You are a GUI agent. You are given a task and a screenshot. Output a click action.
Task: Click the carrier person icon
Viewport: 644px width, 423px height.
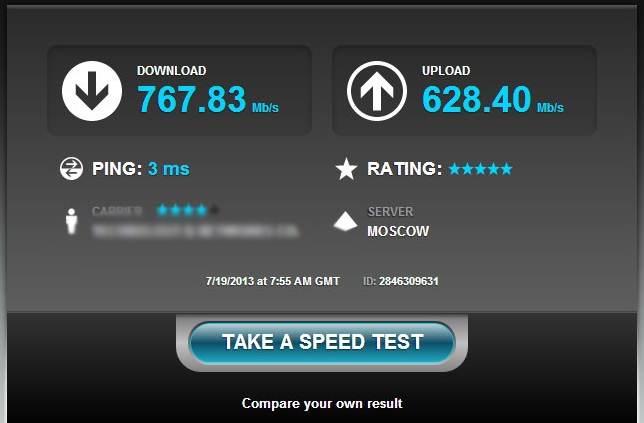click(72, 221)
